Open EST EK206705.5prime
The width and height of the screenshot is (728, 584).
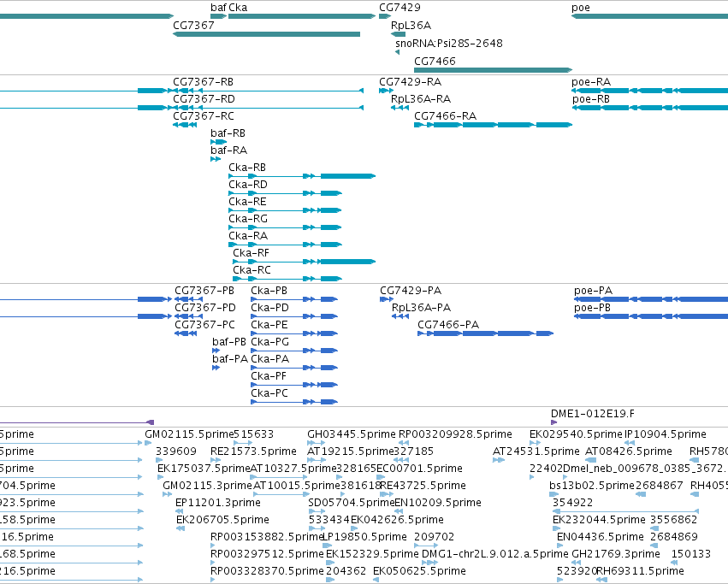point(223,520)
